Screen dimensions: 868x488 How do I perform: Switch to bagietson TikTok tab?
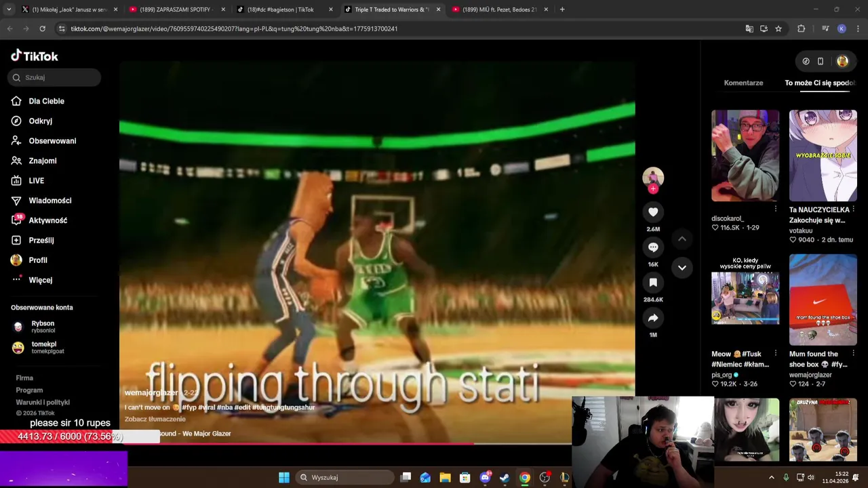point(285,9)
